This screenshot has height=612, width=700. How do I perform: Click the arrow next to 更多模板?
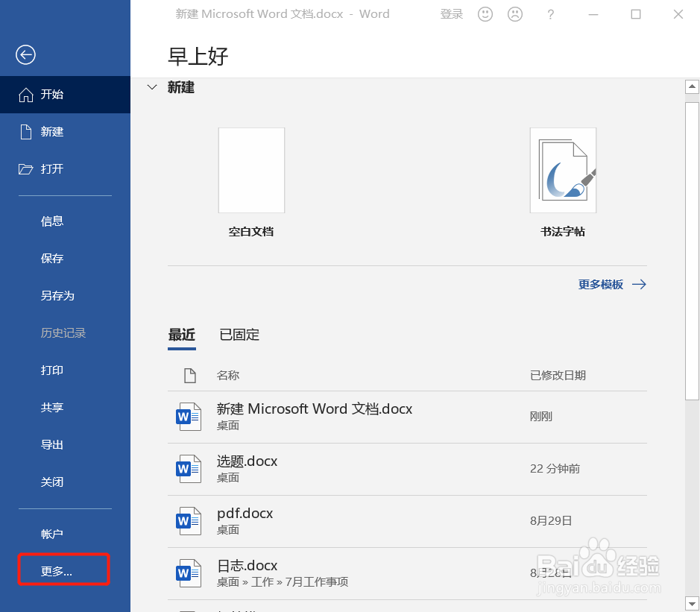tap(640, 284)
